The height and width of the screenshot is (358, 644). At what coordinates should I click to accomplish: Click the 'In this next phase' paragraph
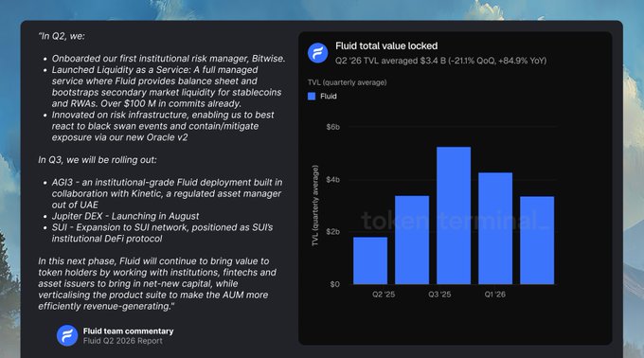(157, 284)
